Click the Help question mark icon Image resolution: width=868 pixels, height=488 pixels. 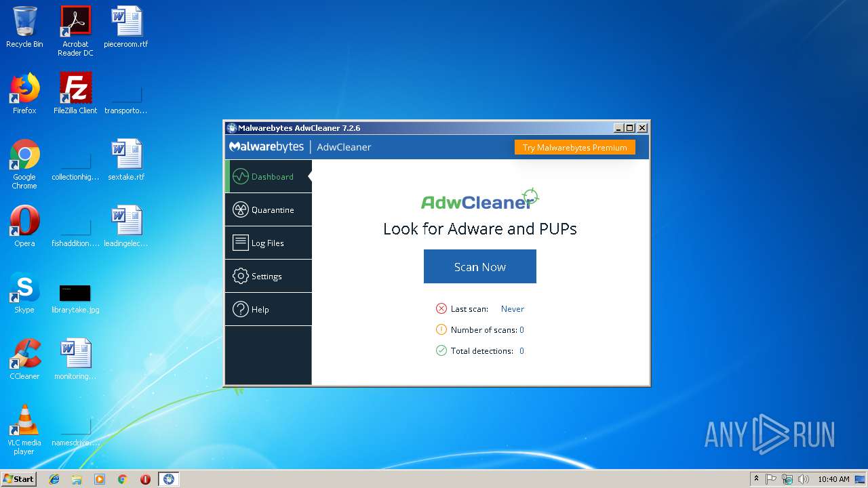point(241,309)
